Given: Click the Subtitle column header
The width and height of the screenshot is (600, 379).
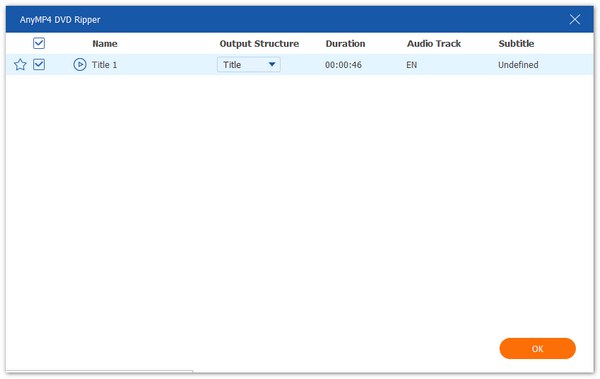Looking at the screenshot, I should tap(516, 44).
